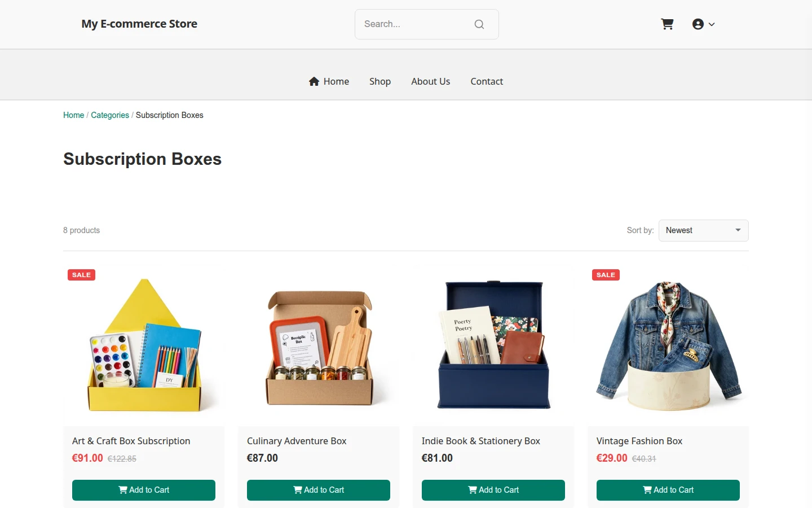812x508 pixels.
Task: Open the Indie Book & Stationery Box image
Action: pos(493,345)
